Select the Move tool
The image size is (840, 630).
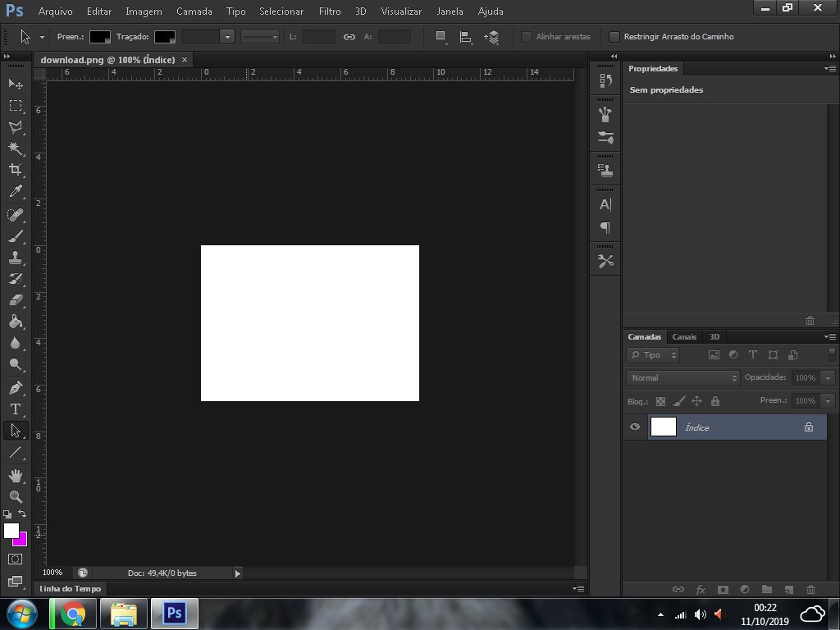point(16,84)
